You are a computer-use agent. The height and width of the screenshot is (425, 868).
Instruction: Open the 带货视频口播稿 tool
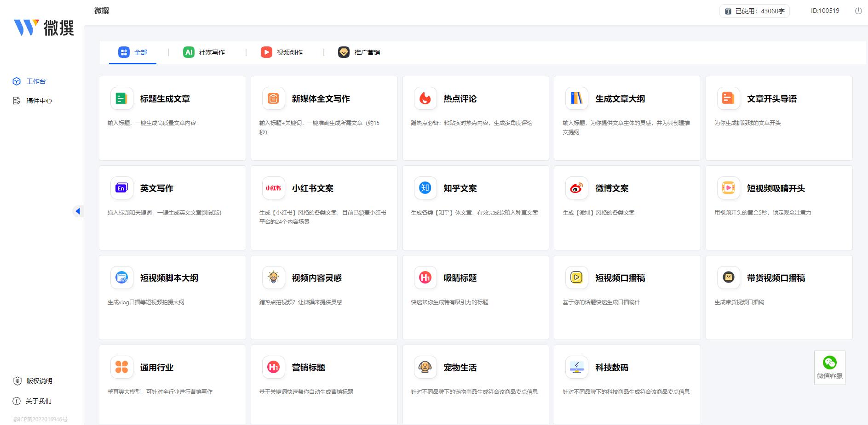(x=728, y=277)
